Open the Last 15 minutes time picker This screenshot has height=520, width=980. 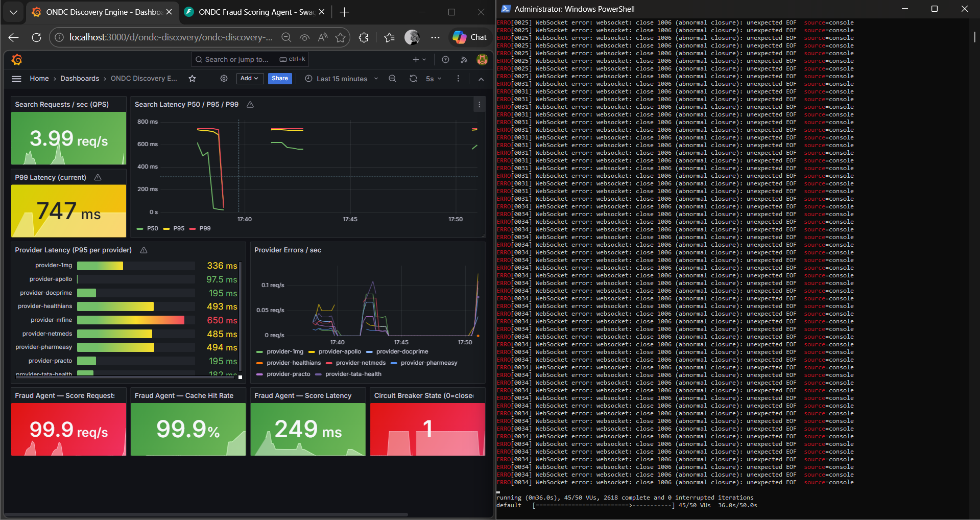tap(342, 79)
